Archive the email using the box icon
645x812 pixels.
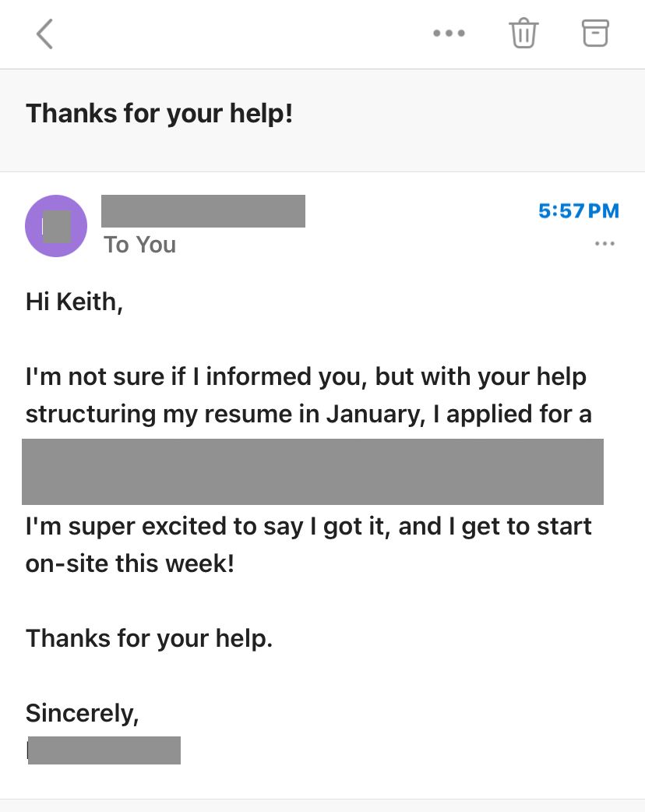coord(595,33)
